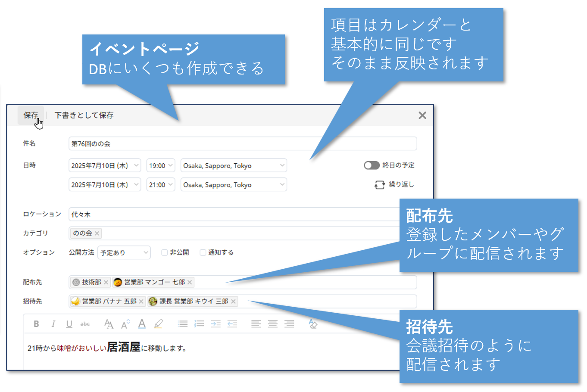
Task: Enable the 終日の予定 all-day toggle
Action: [372, 165]
